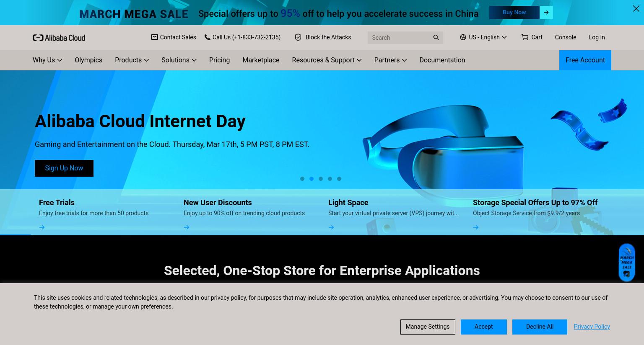Expand Resources & Support menu
The image size is (644, 345).
tap(327, 60)
